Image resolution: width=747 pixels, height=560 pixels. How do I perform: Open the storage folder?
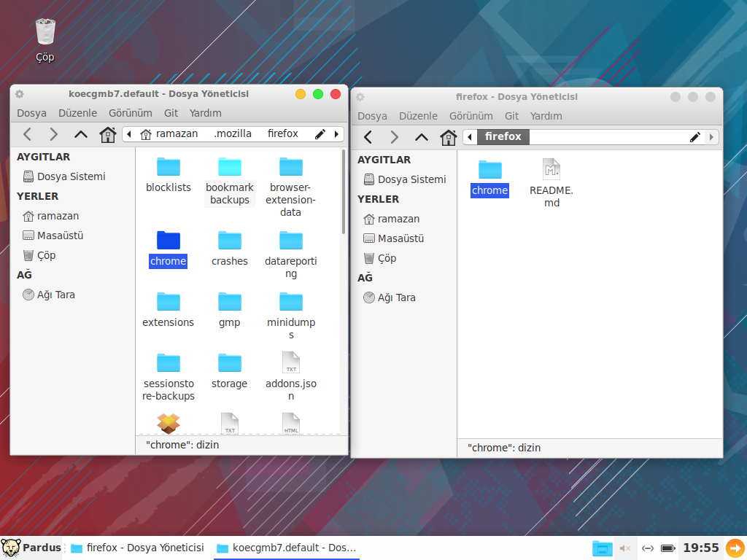click(x=230, y=371)
